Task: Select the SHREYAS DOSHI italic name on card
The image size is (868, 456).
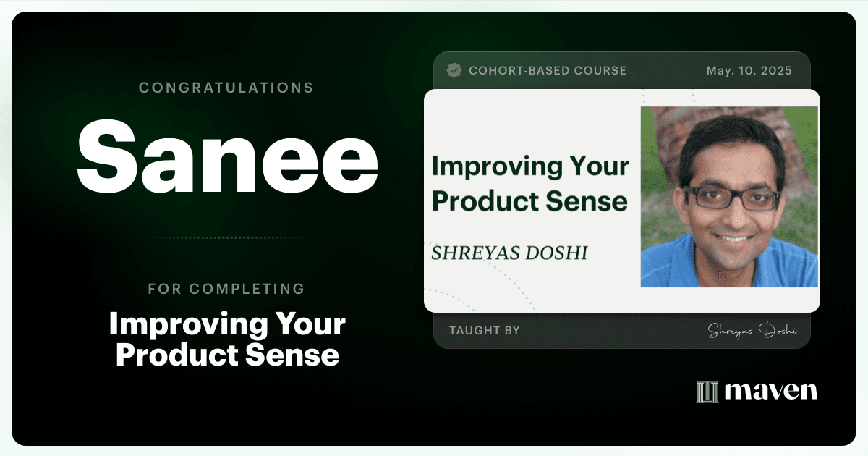Action: pos(509,253)
